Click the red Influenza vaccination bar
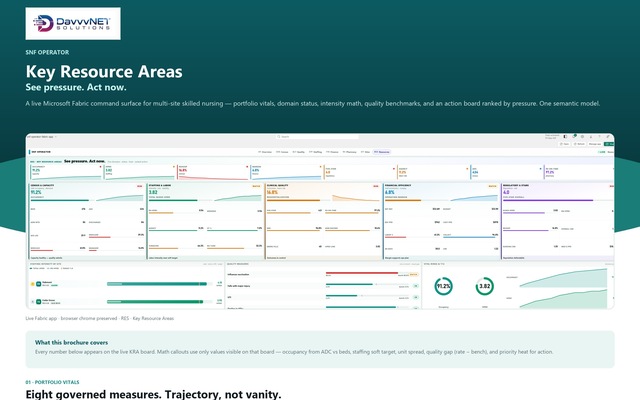 362,273
